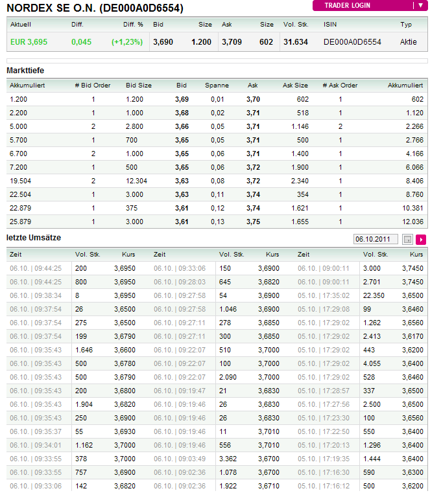Screen dimensions: 430x504
Task: Select the ISIN value DE000A0D6554
Action: (x=352, y=42)
